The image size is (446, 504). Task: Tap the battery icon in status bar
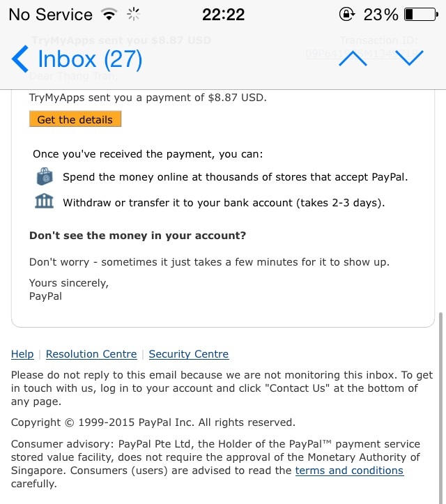pos(420,14)
